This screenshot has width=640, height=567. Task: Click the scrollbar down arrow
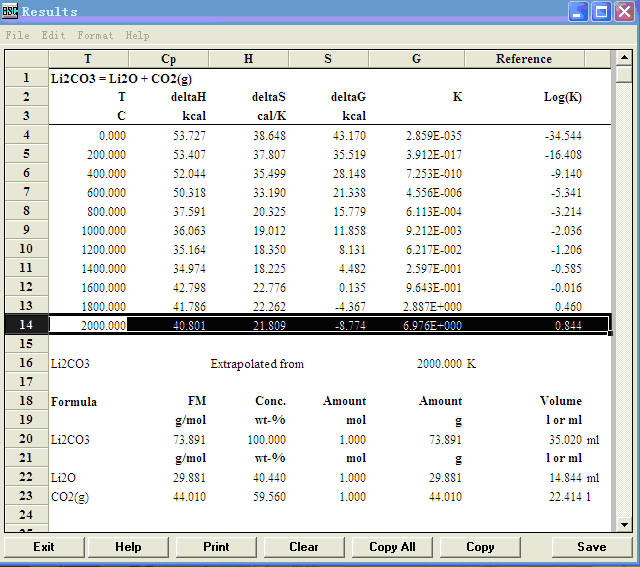pyautogui.click(x=624, y=525)
